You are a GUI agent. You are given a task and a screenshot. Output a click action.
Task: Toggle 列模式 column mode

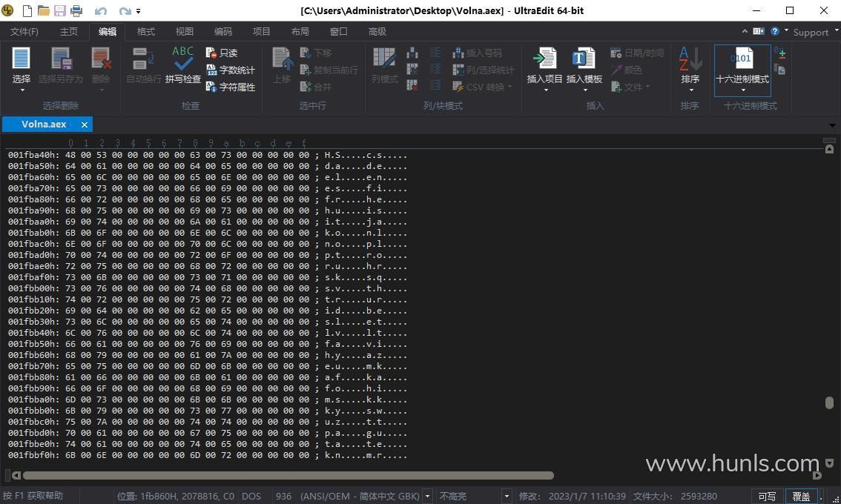pyautogui.click(x=385, y=64)
